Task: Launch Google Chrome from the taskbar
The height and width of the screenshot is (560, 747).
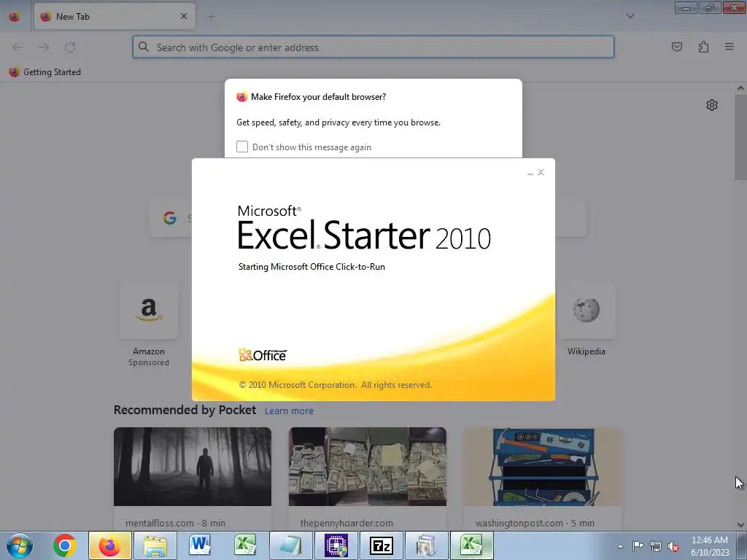Action: coord(65,545)
